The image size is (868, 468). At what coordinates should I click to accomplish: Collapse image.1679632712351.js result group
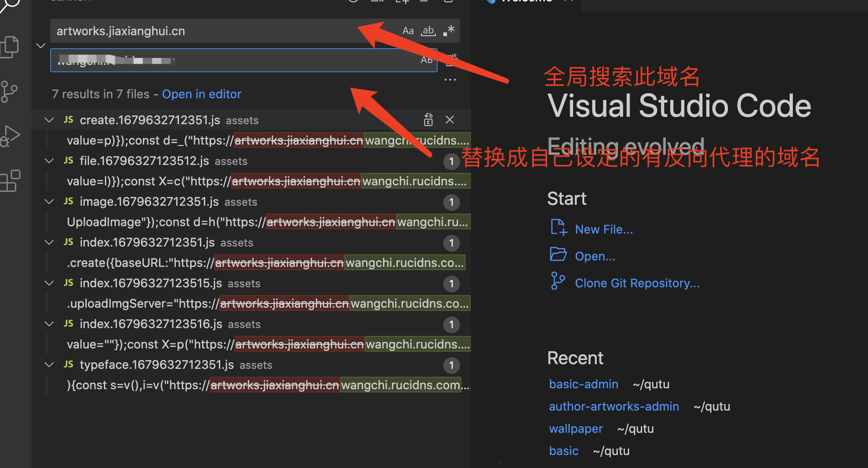pos(49,202)
